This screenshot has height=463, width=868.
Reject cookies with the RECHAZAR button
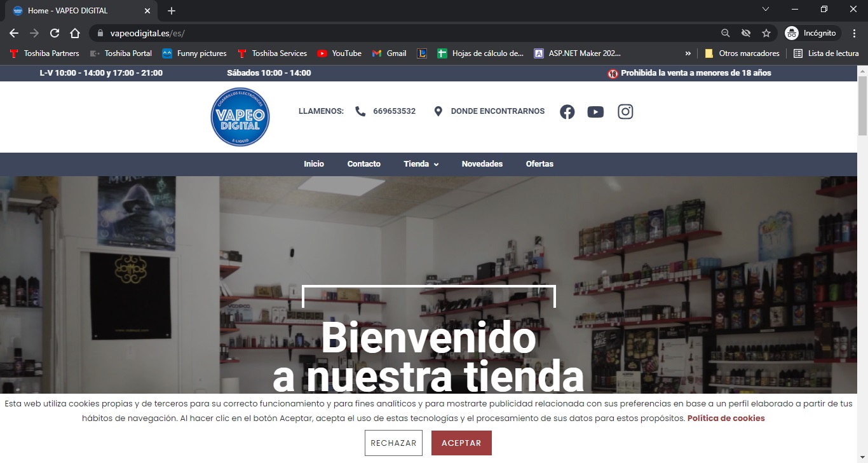[x=393, y=443]
